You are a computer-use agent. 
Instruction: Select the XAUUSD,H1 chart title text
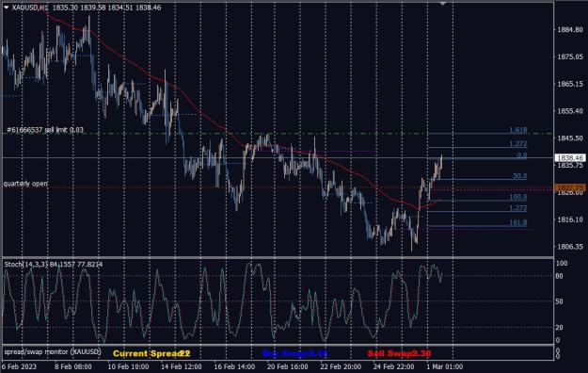(30, 8)
